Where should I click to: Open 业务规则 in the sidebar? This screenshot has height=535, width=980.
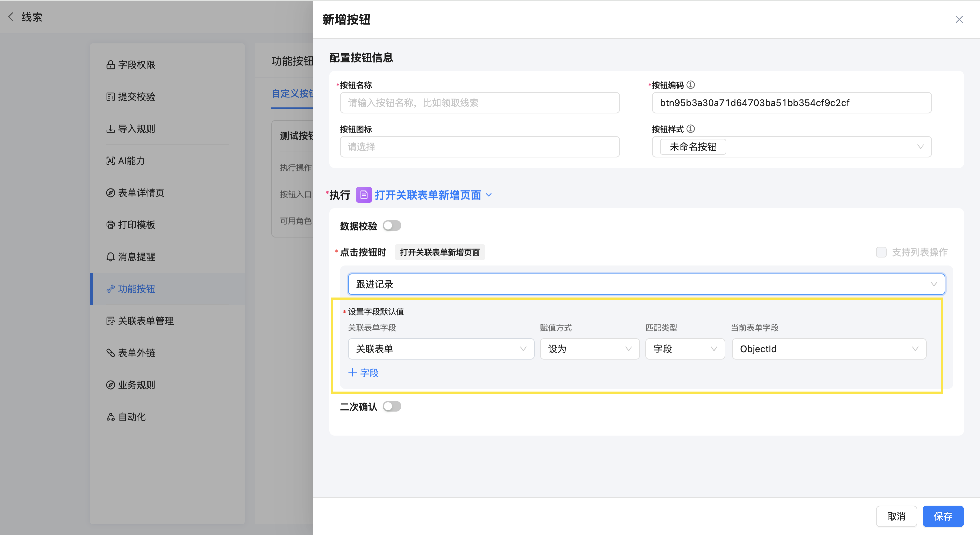coord(167,385)
